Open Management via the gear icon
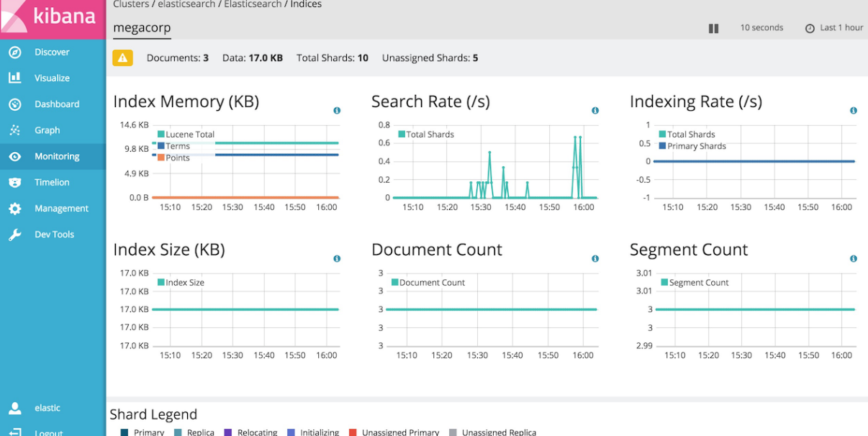Image resolution: width=868 pixels, height=436 pixels. (14, 209)
